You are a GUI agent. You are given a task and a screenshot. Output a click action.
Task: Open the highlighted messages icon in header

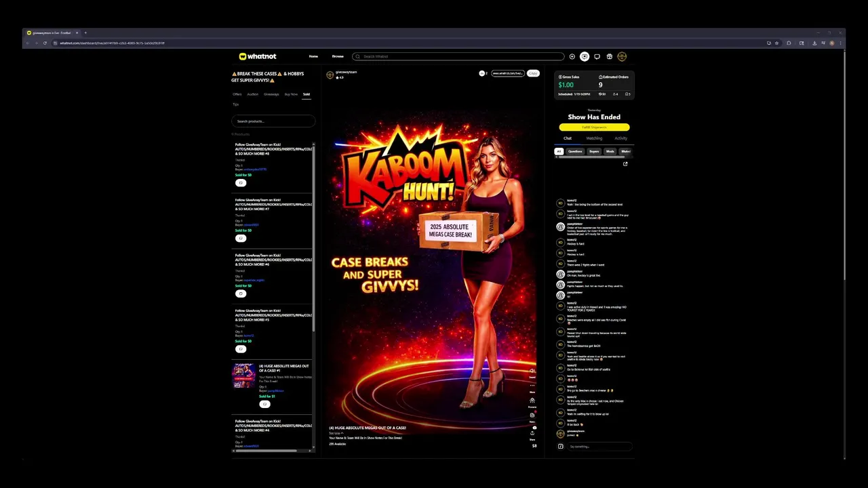pos(585,57)
